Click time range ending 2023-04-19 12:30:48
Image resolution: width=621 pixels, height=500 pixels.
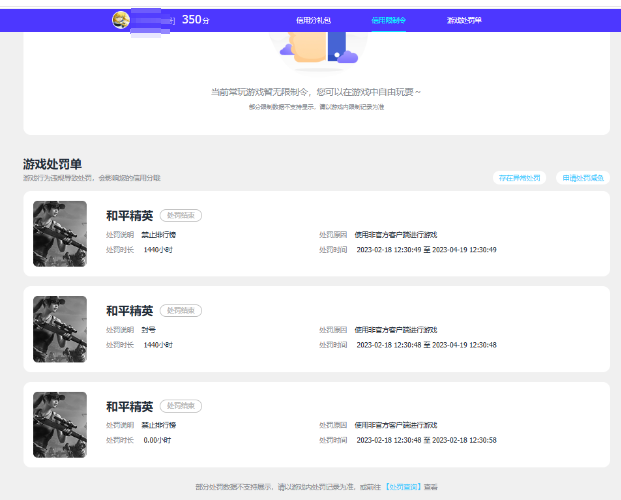[x=426, y=345]
